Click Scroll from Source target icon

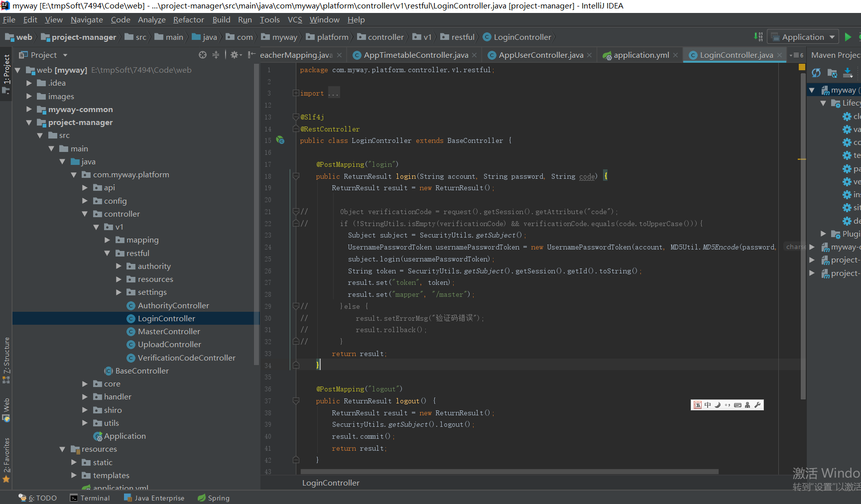[x=203, y=55]
